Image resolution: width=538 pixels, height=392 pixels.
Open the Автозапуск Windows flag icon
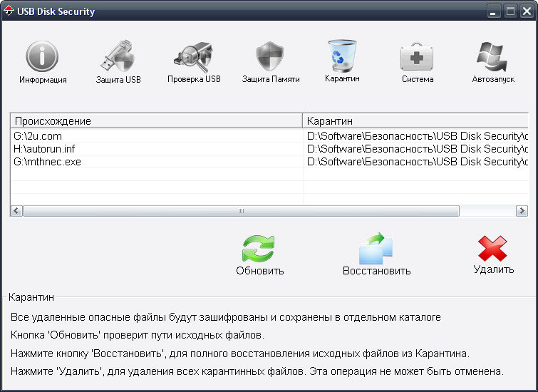(492, 57)
